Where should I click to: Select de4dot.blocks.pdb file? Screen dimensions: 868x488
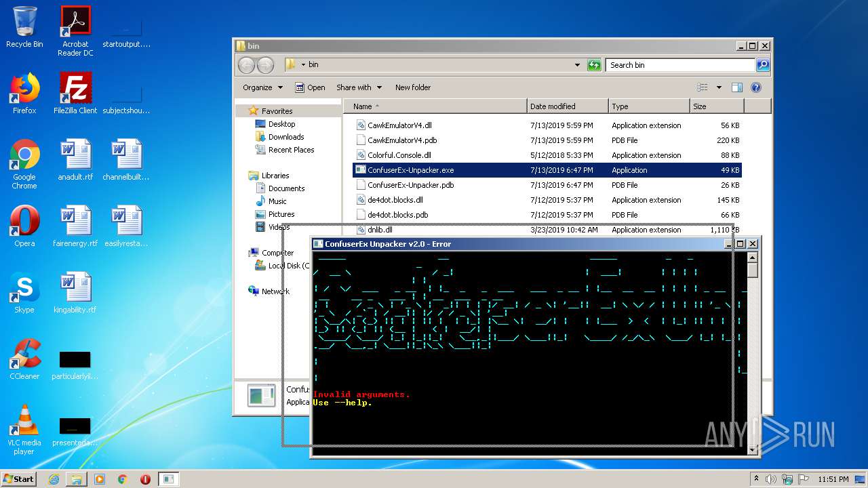point(547,215)
